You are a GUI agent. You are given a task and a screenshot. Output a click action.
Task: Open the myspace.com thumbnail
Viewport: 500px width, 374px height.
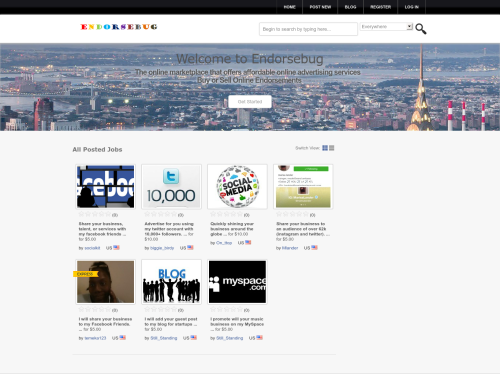pyautogui.click(x=237, y=282)
